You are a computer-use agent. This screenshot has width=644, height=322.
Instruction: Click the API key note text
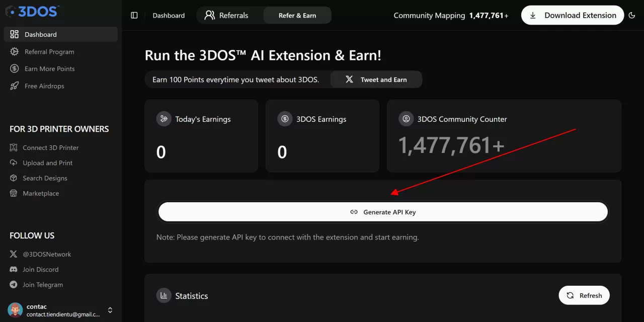[287, 237]
